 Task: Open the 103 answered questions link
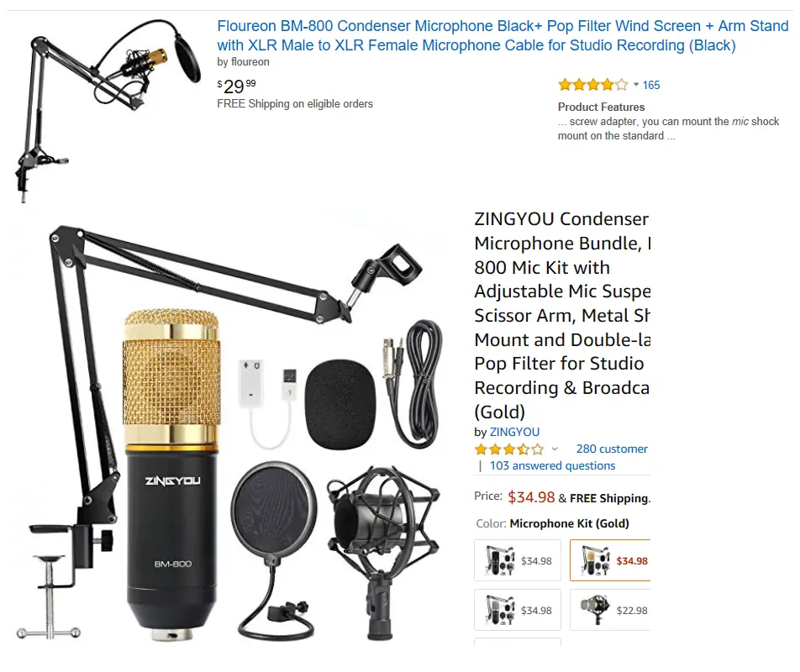(553, 465)
